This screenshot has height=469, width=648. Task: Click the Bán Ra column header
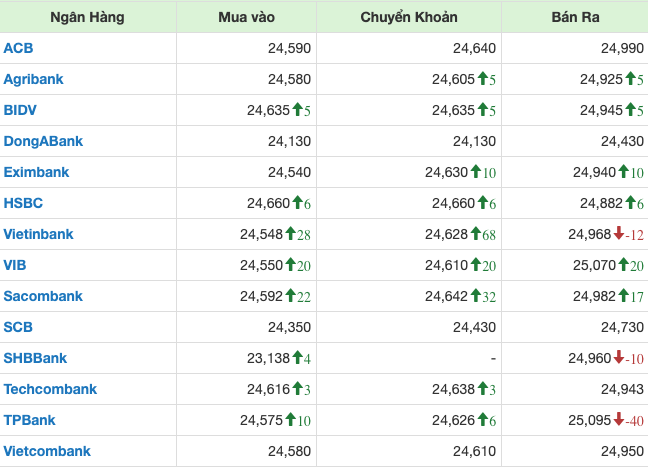click(574, 17)
